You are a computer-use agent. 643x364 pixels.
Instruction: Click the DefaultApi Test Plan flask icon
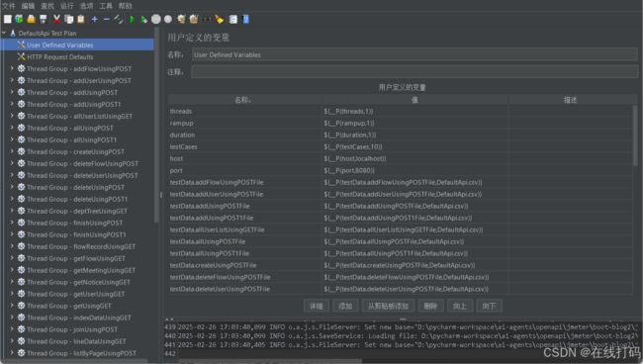[13, 33]
